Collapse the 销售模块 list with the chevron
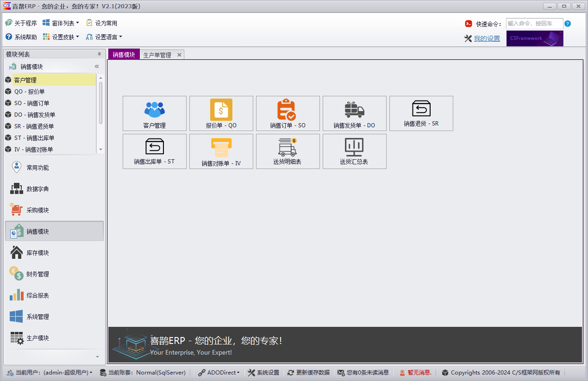The image size is (588, 381). pos(97,67)
